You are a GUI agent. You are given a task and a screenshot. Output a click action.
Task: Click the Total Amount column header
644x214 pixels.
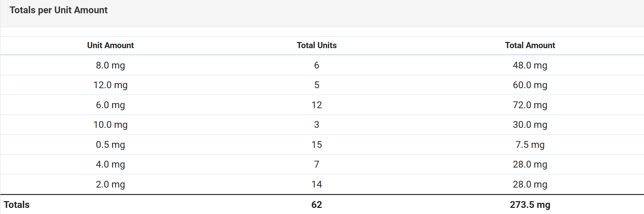coord(530,45)
